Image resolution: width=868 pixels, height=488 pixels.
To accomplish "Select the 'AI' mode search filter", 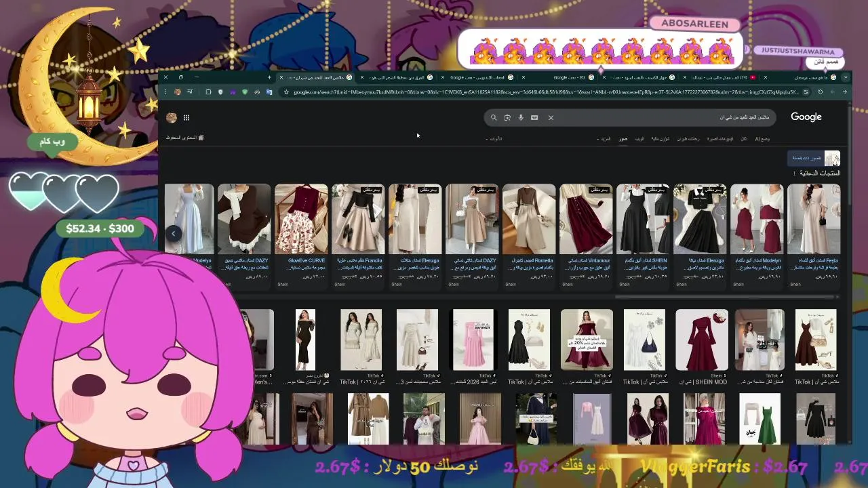I will pyautogui.click(x=762, y=138).
